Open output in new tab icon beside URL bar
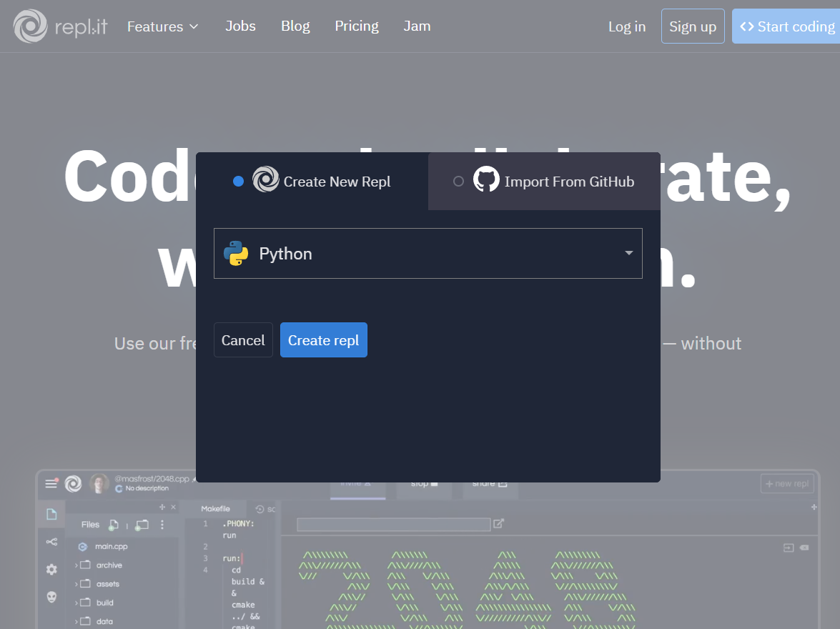Image resolution: width=840 pixels, height=629 pixels. [x=499, y=523]
